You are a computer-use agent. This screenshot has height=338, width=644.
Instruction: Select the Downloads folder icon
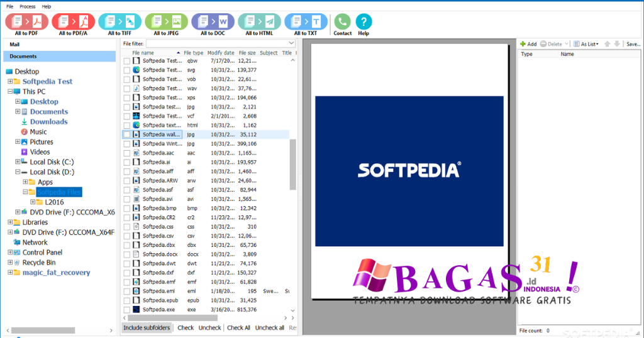[x=25, y=122]
